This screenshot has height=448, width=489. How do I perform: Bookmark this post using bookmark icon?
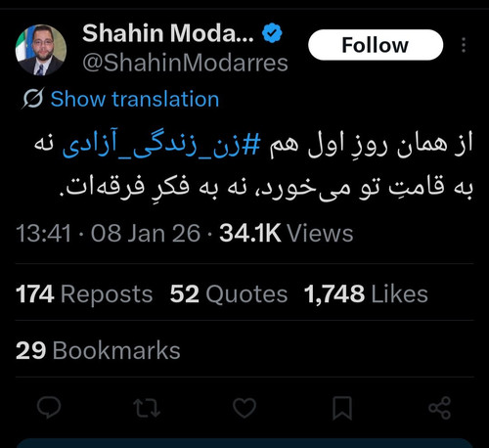pyautogui.click(x=342, y=408)
